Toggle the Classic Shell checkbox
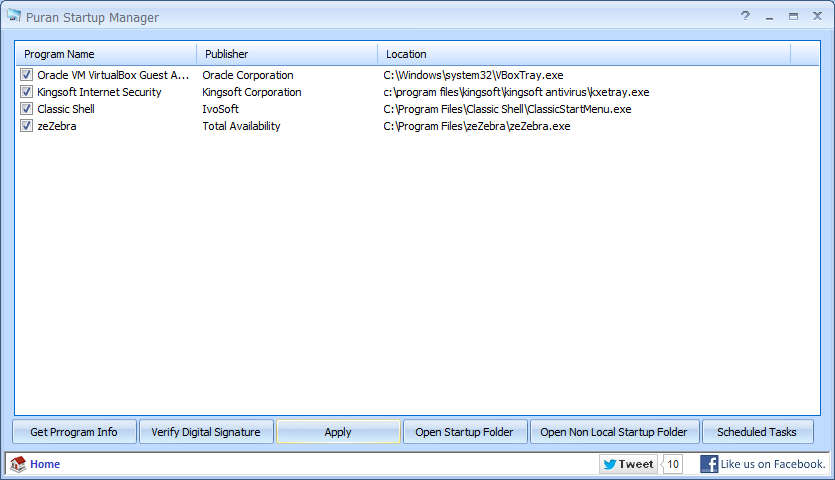 coord(26,109)
